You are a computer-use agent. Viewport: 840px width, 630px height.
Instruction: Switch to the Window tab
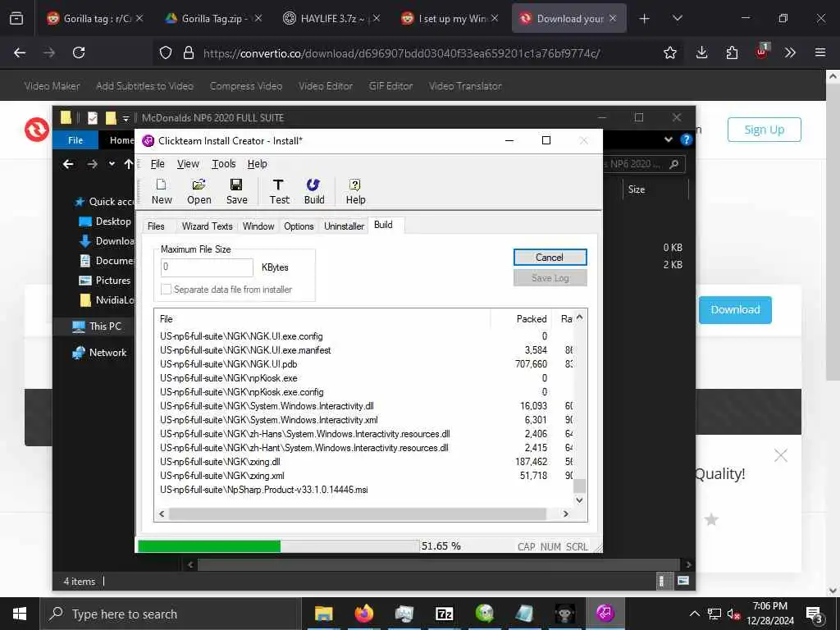258,226
